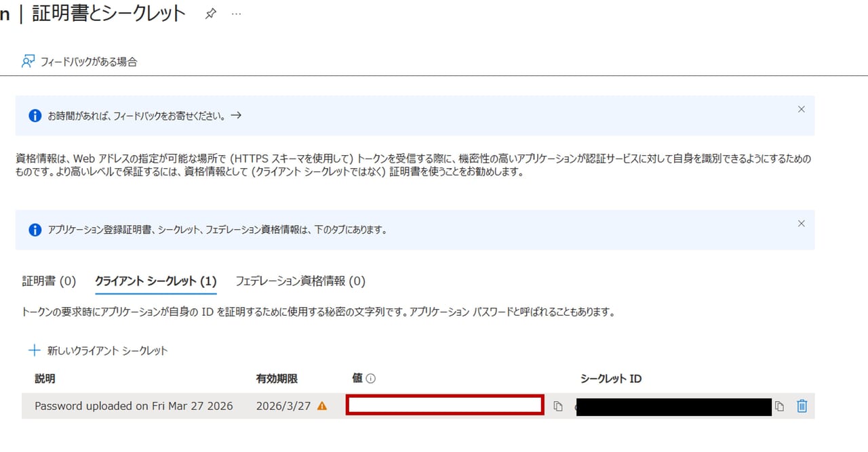
Task: Click the フィードバックがある場合 button
Action: 79,62
